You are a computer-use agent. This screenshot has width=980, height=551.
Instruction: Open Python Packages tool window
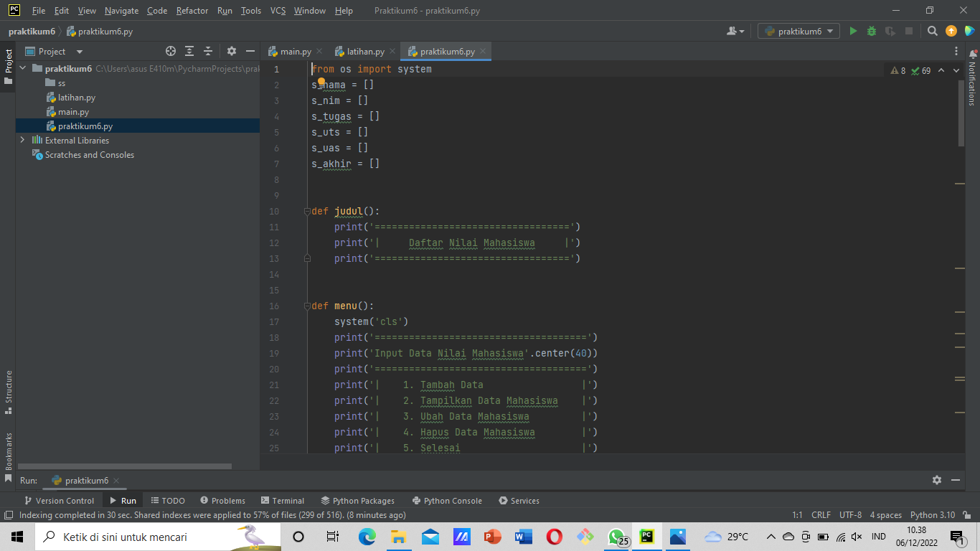click(x=358, y=501)
